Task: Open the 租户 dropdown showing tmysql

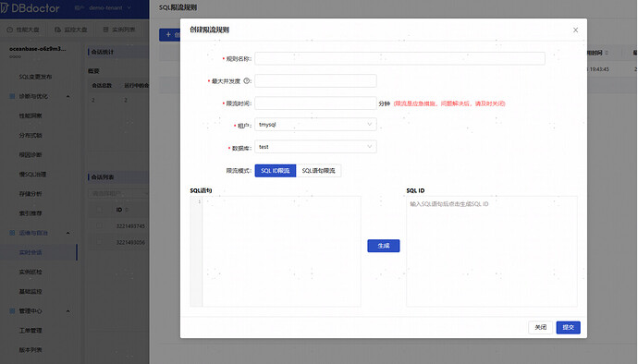Action: click(x=315, y=125)
